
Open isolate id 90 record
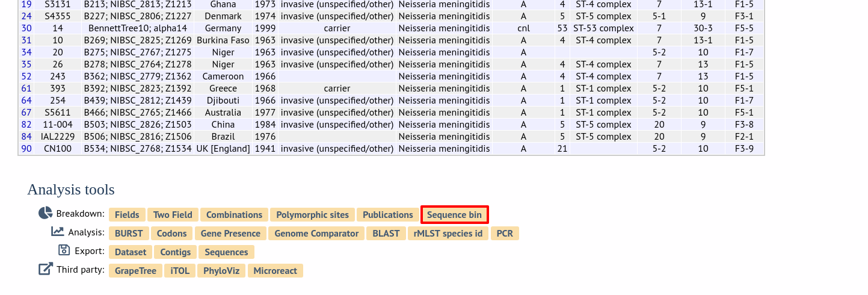pyautogui.click(x=26, y=149)
